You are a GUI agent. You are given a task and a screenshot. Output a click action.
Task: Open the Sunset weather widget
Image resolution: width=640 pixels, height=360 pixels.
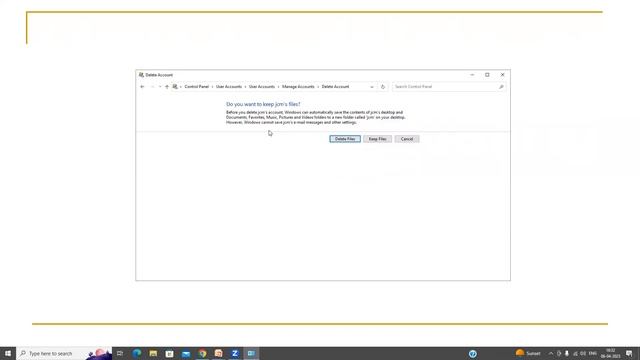point(528,353)
